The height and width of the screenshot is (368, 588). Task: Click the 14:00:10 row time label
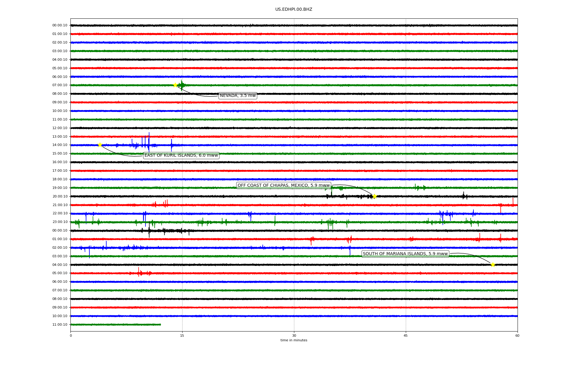60,145
